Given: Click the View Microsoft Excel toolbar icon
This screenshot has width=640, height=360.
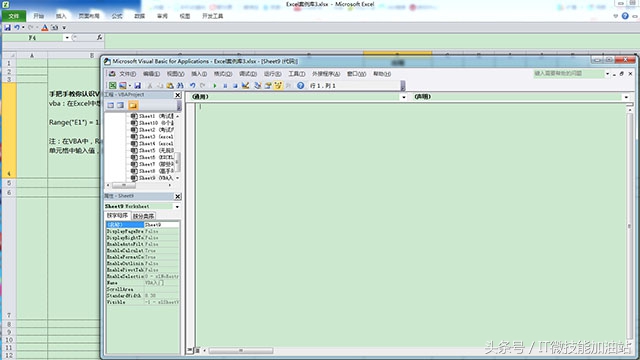Looking at the screenshot, I should (x=112, y=86).
